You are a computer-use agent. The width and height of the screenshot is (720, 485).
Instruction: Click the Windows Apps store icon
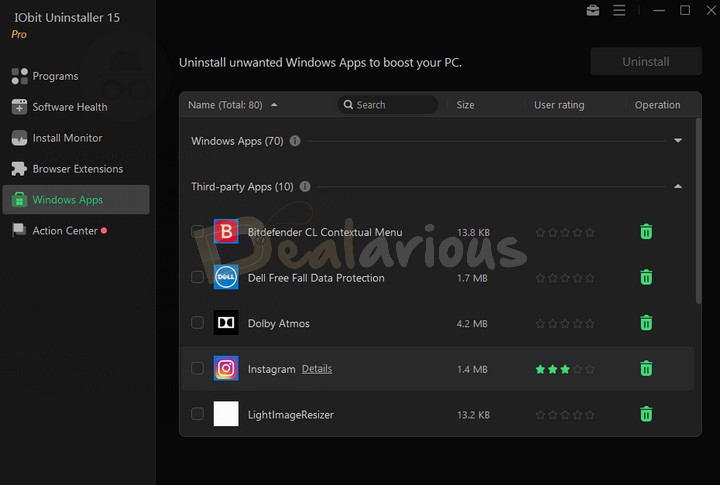click(19, 200)
